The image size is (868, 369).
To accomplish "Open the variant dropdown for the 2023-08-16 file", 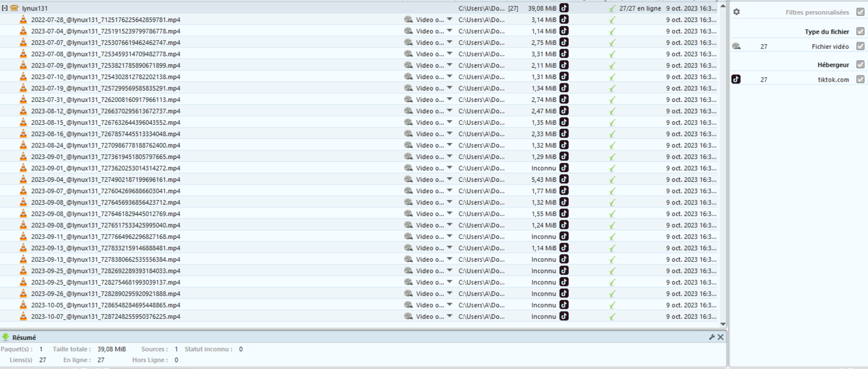I will click(x=450, y=133).
